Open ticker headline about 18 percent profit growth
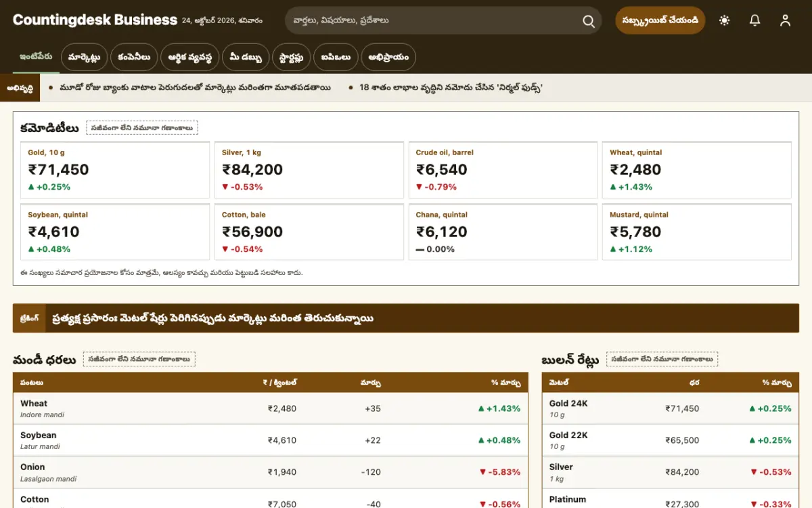This screenshot has width=812, height=508. tap(451, 88)
